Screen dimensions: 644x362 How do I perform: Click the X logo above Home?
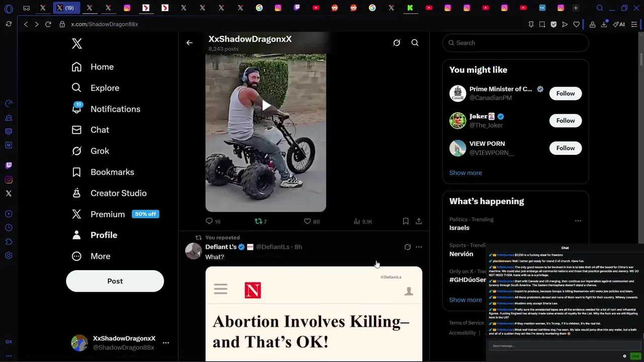77,44
